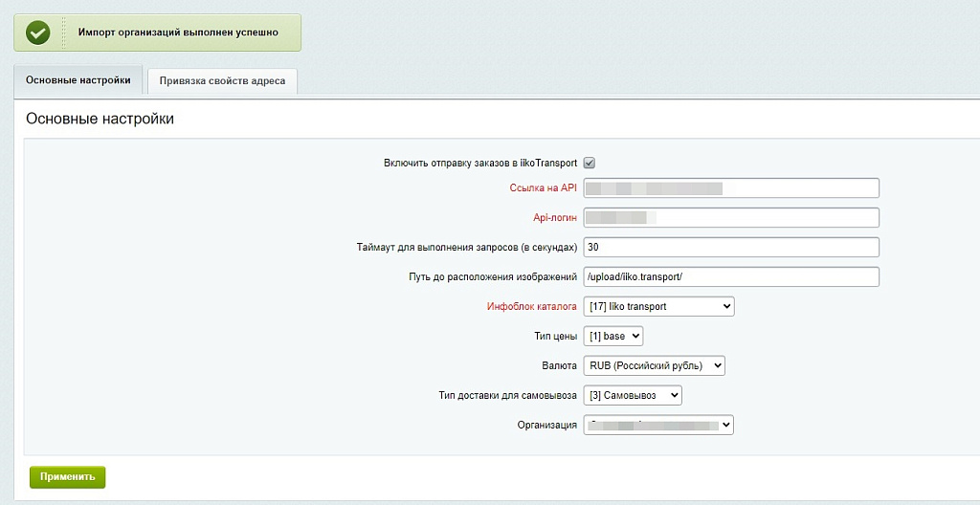Uncheck the iikoTransport order sending checkbox
The height and width of the screenshot is (505, 980).
590,164
